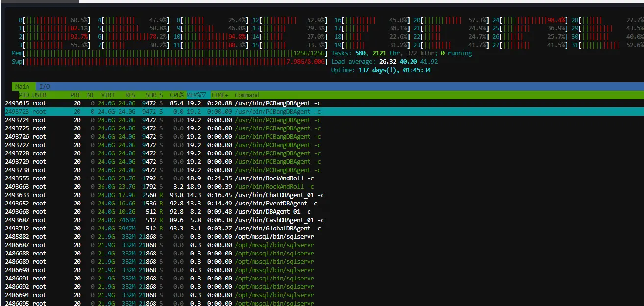The width and height of the screenshot is (644, 306).
Task: Switch to the I/O tab
Action: 45,87
